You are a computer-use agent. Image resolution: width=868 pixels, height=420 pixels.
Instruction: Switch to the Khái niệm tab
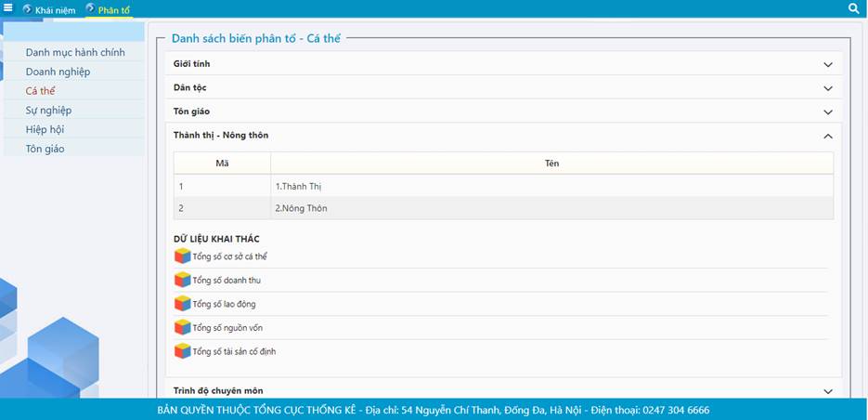54,10
